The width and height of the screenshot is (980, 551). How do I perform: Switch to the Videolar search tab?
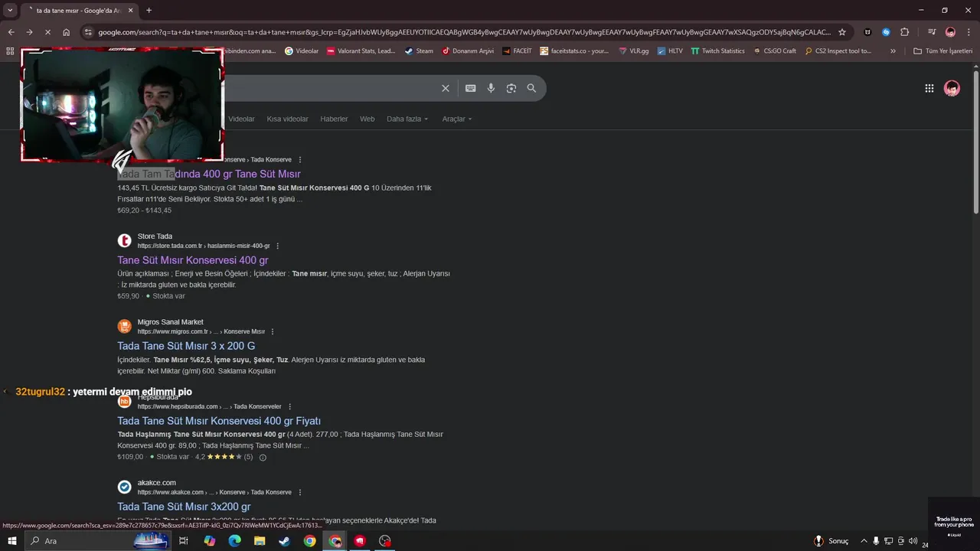click(241, 119)
